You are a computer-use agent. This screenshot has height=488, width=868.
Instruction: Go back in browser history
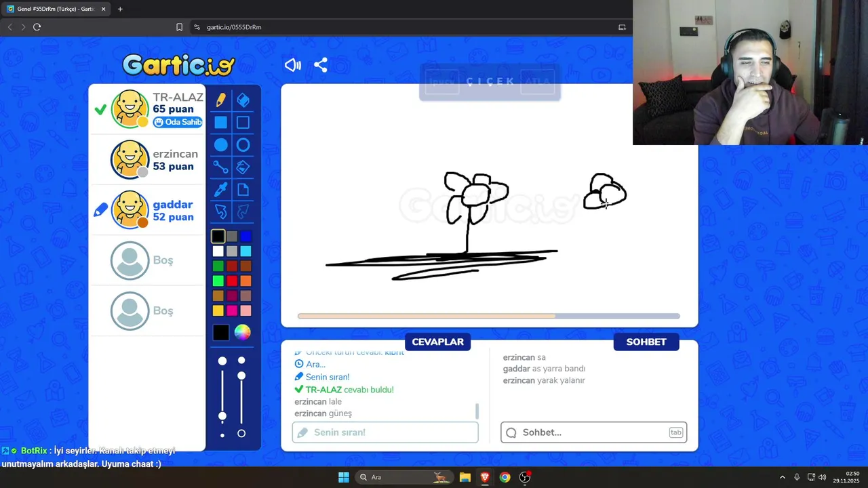(x=9, y=27)
